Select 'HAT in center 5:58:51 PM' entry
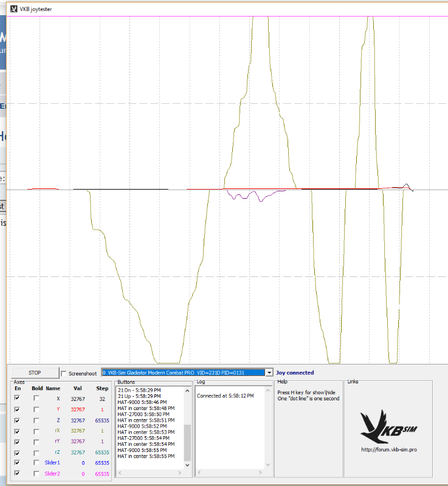This screenshot has width=448, height=486. [146, 420]
